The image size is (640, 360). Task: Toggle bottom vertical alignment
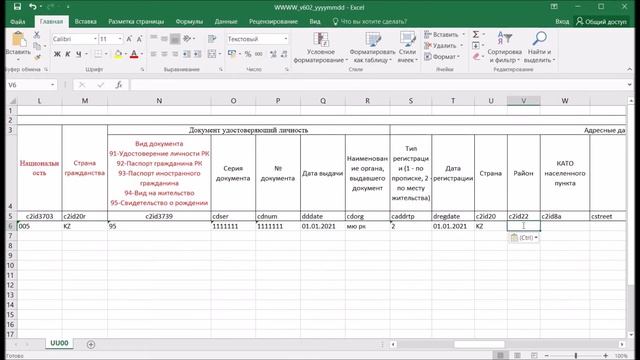click(175, 39)
